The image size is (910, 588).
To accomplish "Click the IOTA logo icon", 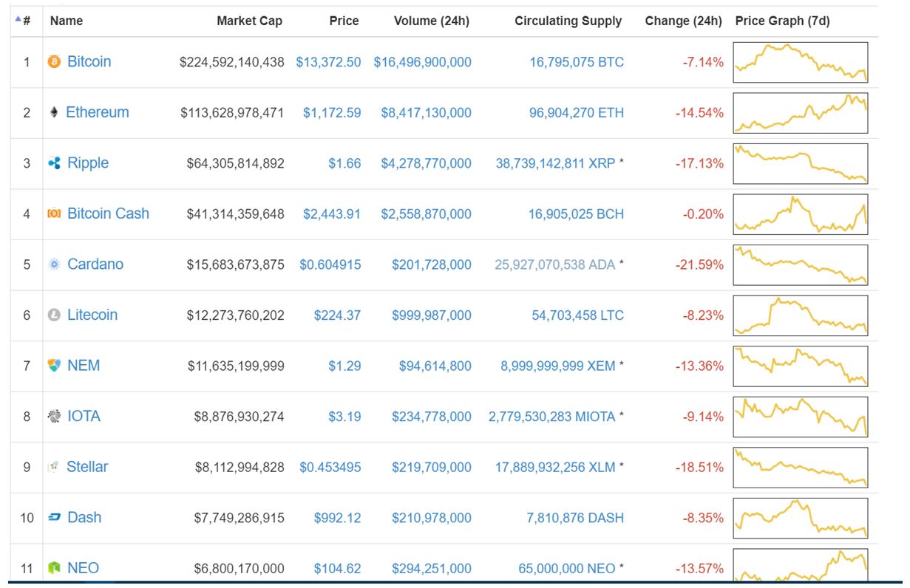I will point(53,416).
